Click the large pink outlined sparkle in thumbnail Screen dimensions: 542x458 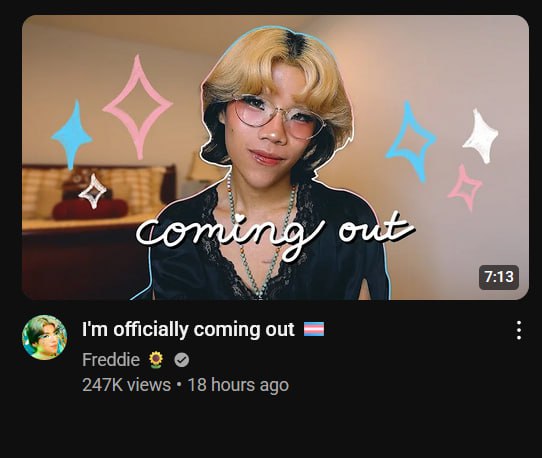coord(138,107)
